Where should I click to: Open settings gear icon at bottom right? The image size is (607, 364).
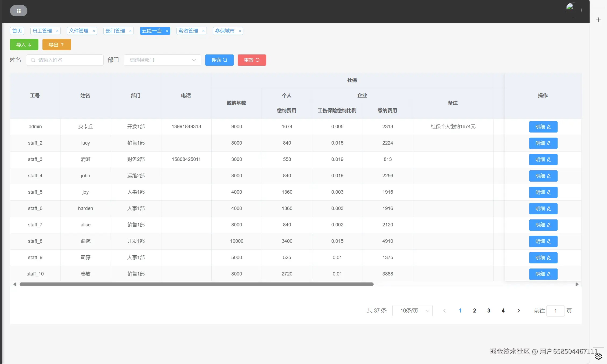tap(598, 356)
